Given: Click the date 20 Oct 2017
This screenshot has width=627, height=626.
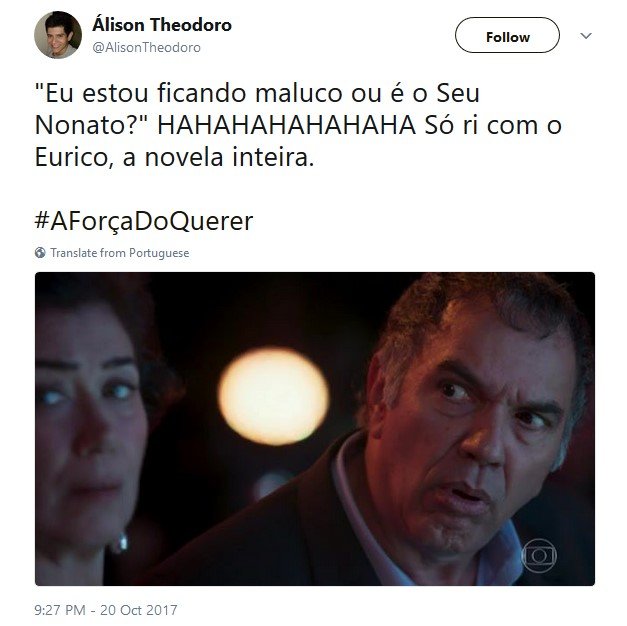Looking at the screenshot, I should [x=139, y=610].
